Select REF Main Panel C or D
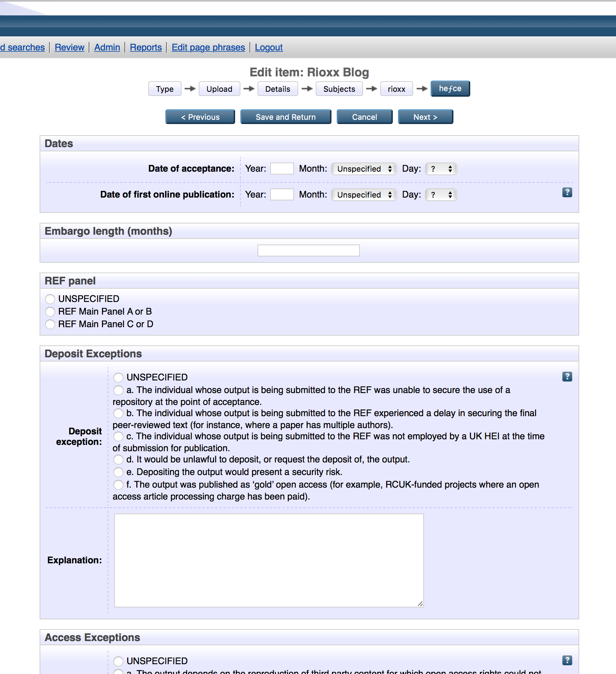Viewport: 616px width, 674px height. coord(50,324)
